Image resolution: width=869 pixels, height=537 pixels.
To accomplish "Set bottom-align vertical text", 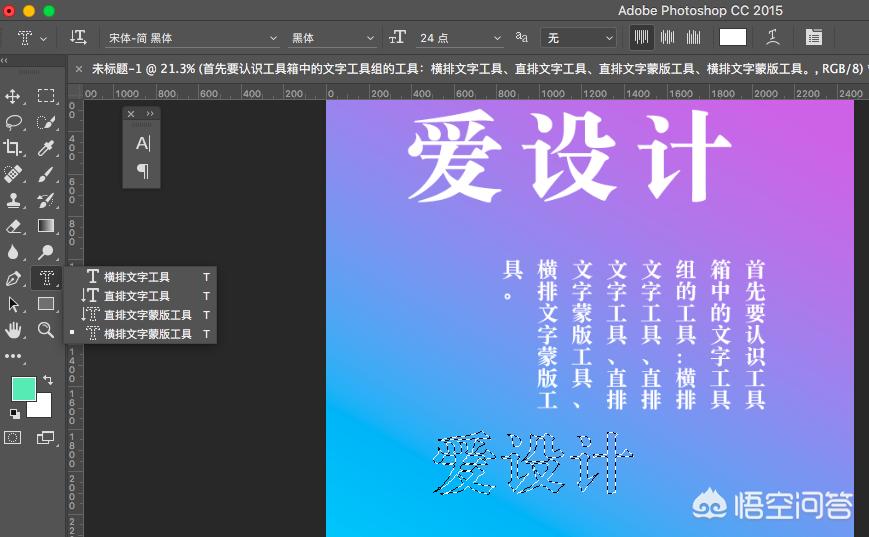I will (693, 38).
